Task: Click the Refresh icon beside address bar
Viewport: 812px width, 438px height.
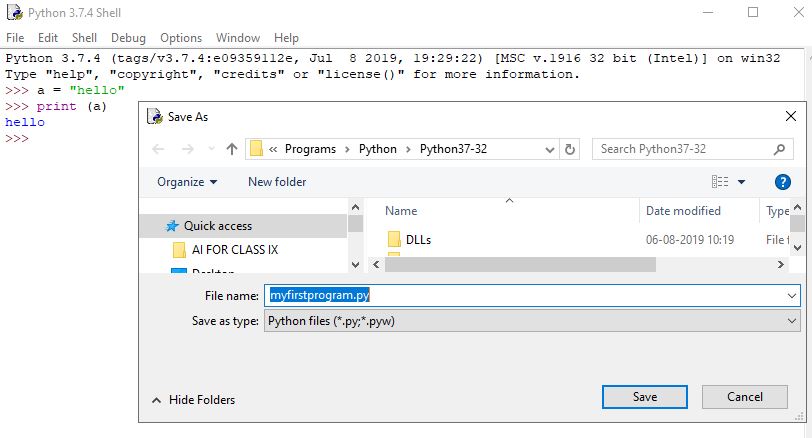Action: click(x=570, y=149)
